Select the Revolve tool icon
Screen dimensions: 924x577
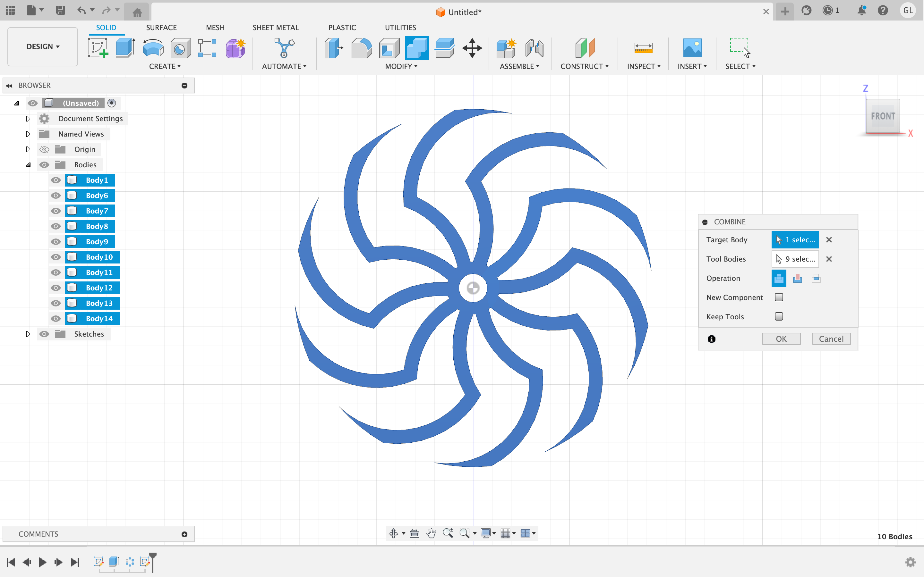153,48
